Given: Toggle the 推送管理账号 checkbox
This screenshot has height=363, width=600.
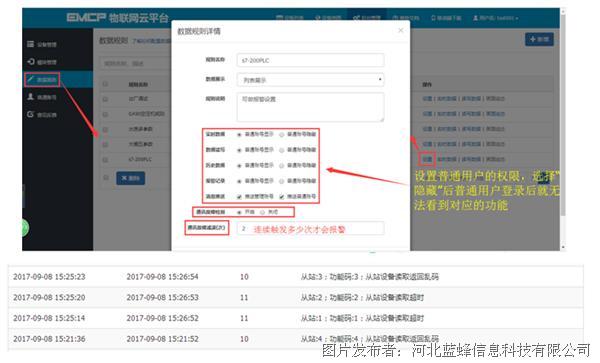Looking at the screenshot, I should [239, 197].
